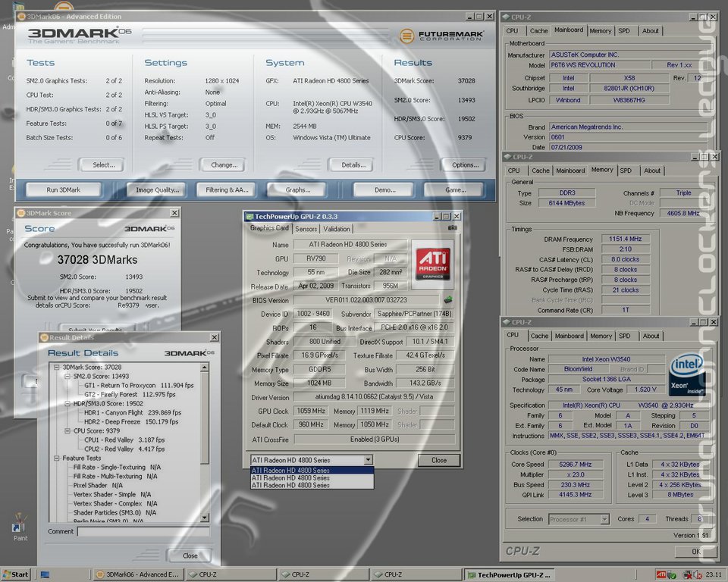Image resolution: width=728 pixels, height=582 pixels.
Task: Click the OK button in CPU-Z
Action: coord(695,552)
